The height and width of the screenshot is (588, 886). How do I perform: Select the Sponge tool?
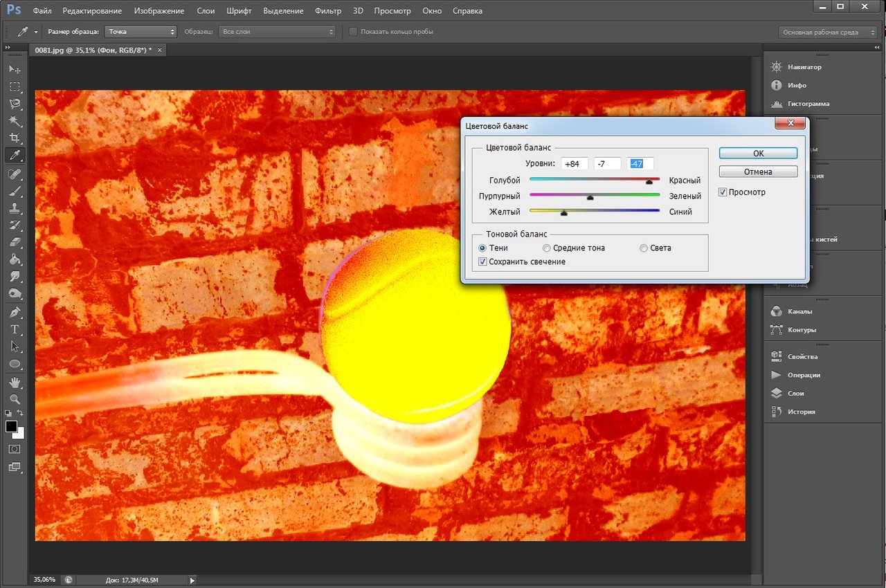(15, 293)
